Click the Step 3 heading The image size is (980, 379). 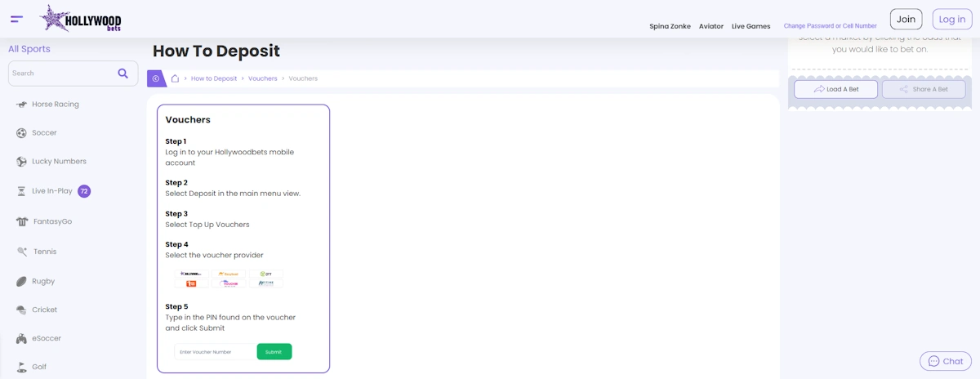[x=176, y=214]
